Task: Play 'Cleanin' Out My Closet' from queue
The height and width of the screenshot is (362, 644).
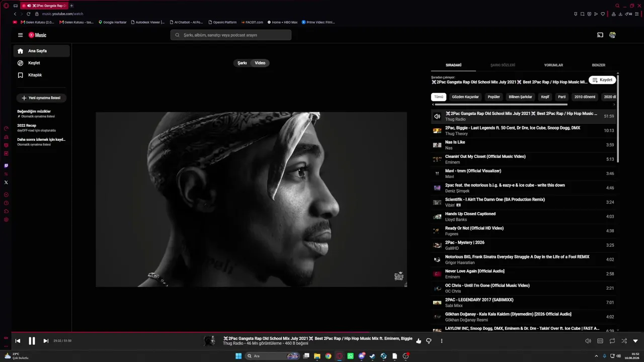Action: click(523, 159)
